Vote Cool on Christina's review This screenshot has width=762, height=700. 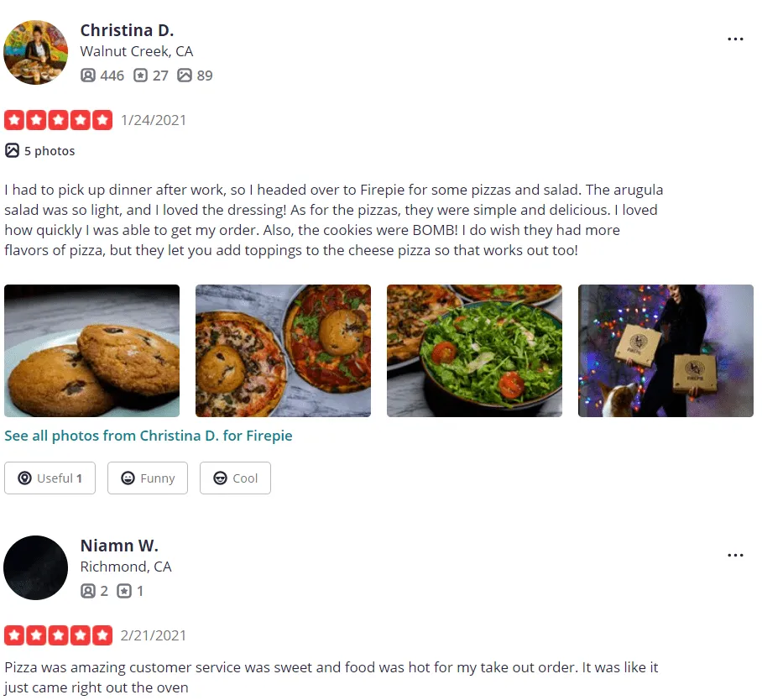(x=235, y=478)
